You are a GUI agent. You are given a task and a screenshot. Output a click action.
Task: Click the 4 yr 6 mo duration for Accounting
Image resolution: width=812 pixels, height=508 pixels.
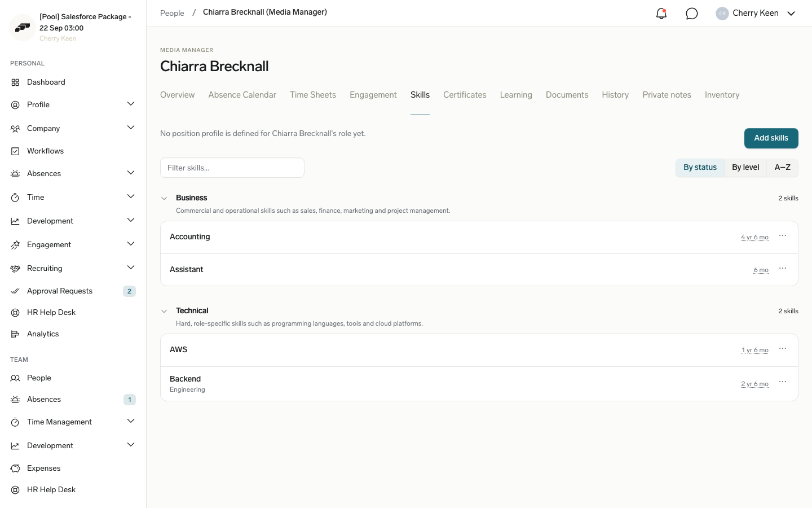(754, 237)
